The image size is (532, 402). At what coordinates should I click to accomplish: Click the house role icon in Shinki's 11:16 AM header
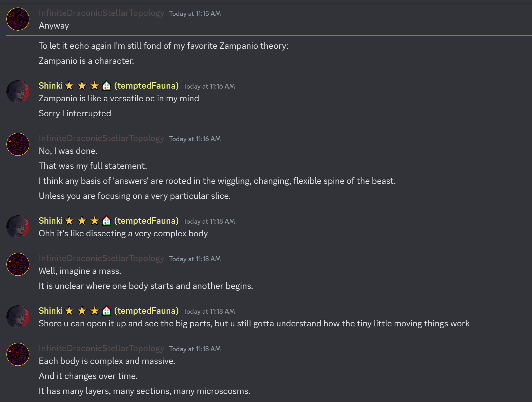107,86
